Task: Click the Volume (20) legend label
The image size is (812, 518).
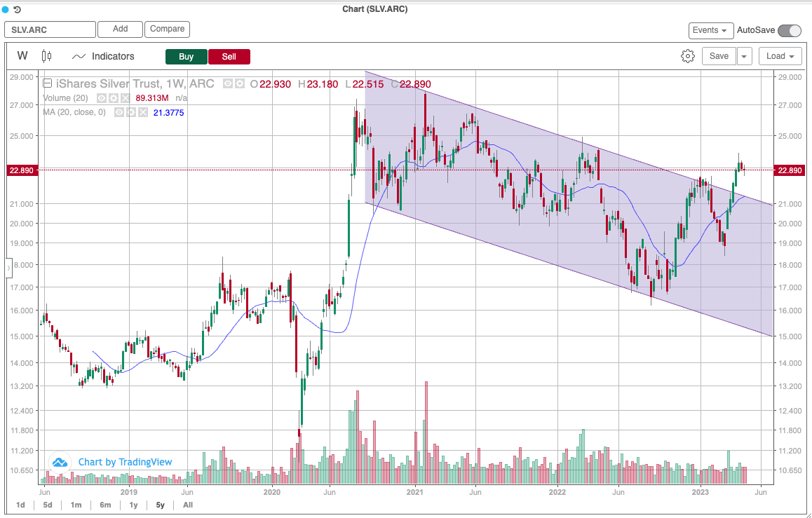Action: (65, 98)
